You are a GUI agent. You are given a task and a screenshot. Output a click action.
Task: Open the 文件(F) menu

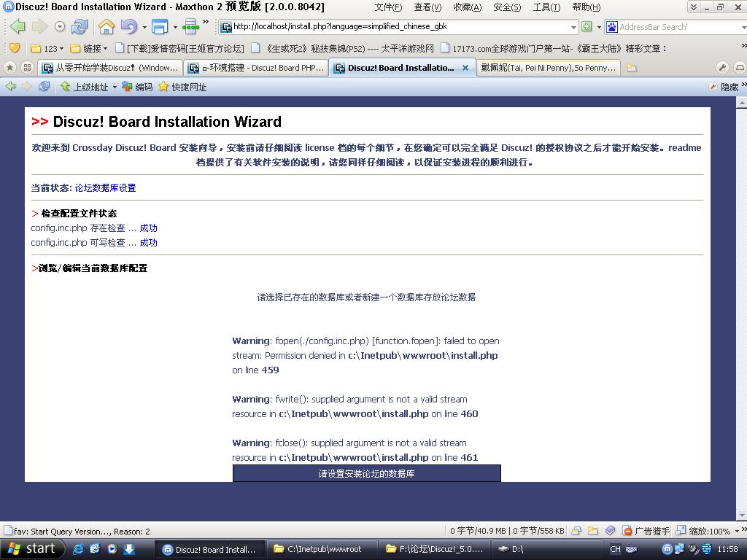(388, 7)
